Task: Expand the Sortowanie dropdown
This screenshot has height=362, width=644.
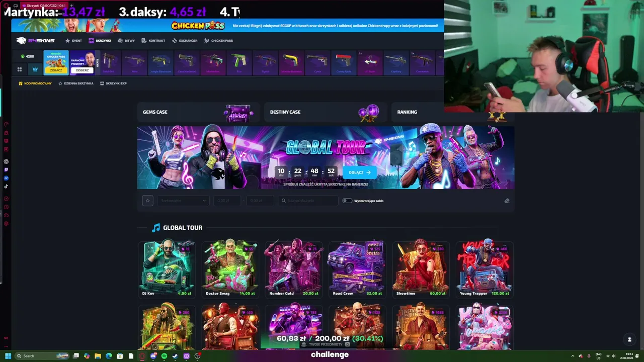Action: click(x=183, y=201)
